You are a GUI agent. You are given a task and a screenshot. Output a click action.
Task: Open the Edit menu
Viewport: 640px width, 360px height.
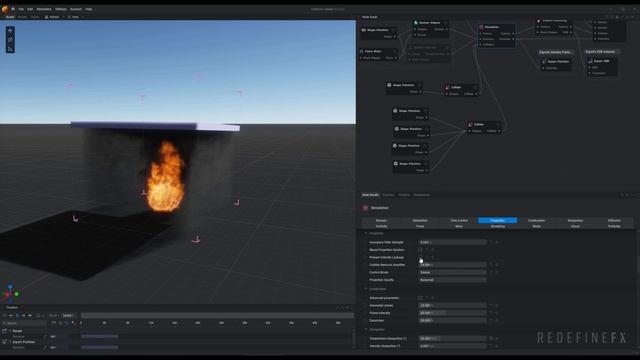(30, 9)
